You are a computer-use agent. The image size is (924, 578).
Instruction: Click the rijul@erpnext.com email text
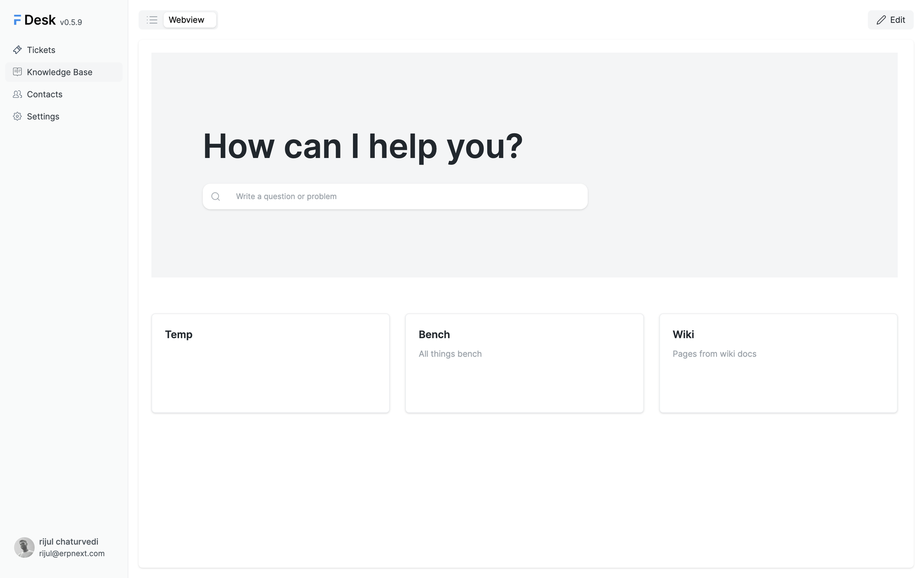(72, 553)
